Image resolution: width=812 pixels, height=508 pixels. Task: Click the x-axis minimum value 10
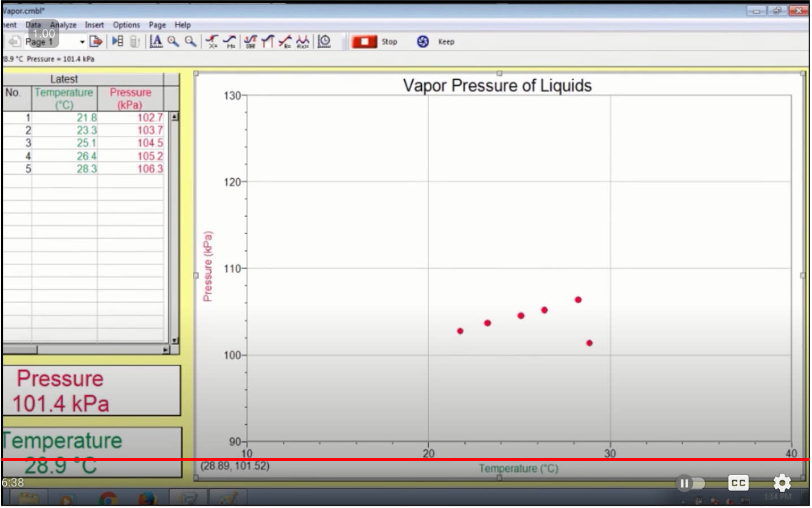coord(247,453)
